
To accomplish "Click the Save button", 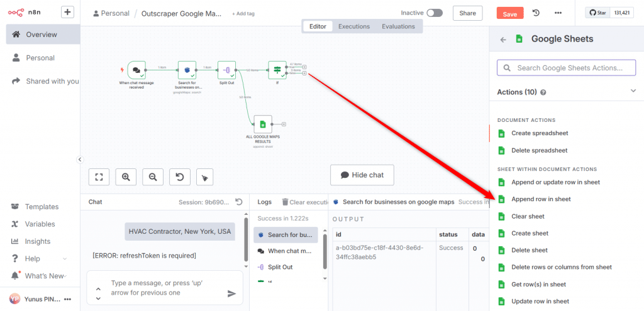I will click(x=509, y=14).
